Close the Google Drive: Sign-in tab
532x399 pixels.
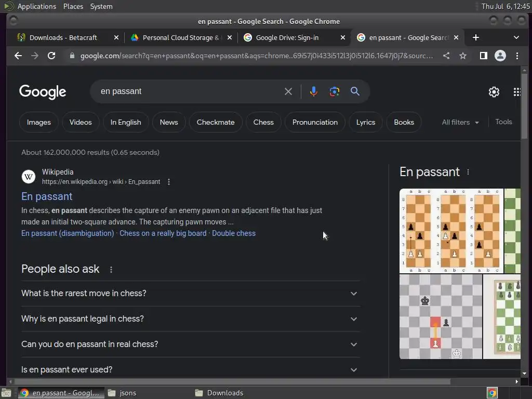pos(343,37)
